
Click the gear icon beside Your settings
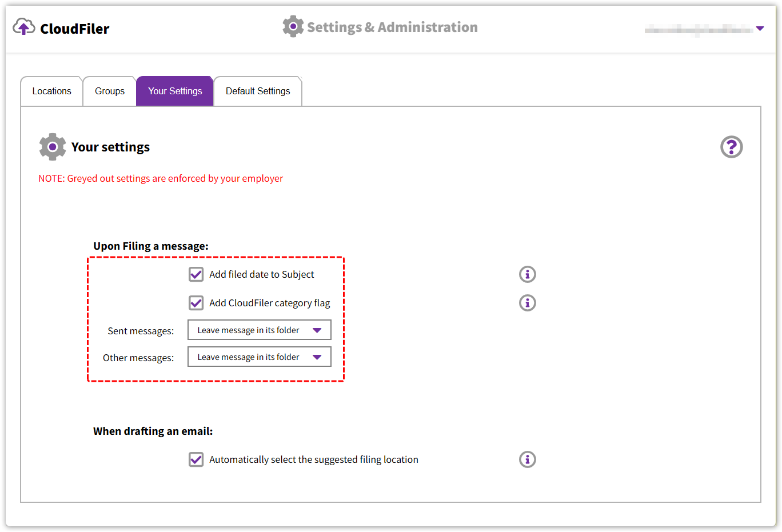pos(53,147)
